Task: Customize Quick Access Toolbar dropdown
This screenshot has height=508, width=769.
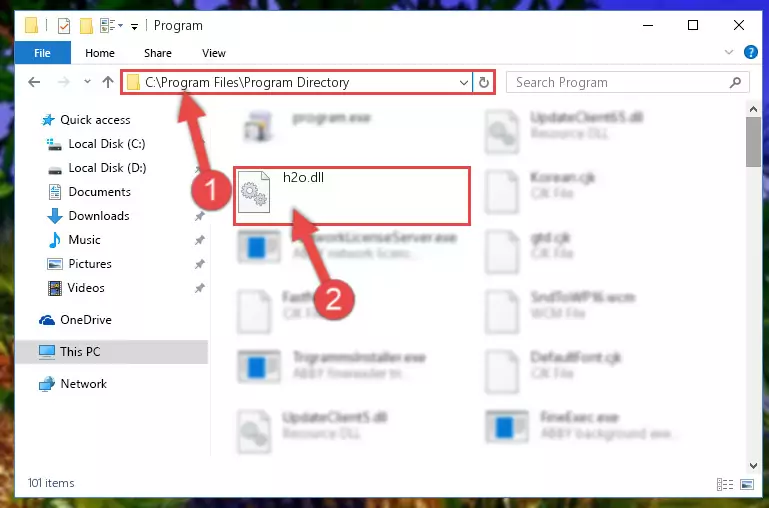Action: (134, 26)
